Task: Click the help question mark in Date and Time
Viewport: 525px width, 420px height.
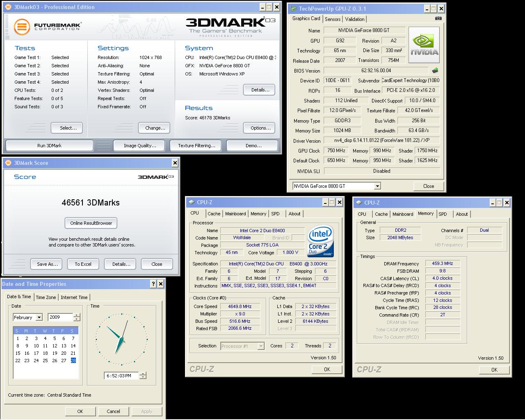Action: tap(153, 284)
